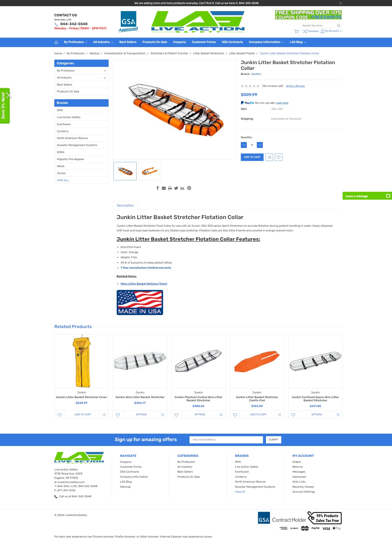The height and width of the screenshot is (542, 392).
Task: Share product on LinkedIn icon
Action: (x=182, y=188)
